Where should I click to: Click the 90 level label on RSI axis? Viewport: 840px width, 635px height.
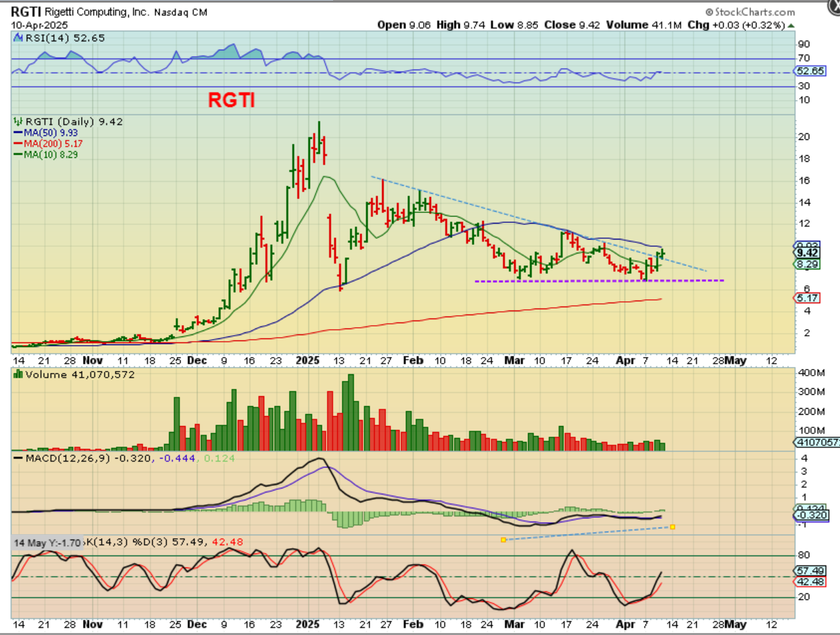tap(804, 44)
